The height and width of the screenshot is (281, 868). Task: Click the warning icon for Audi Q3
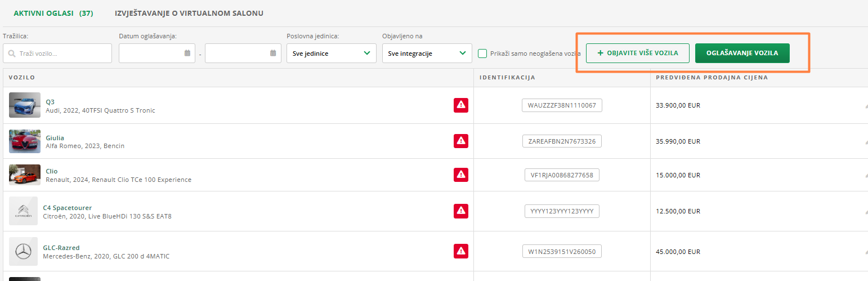(x=461, y=105)
